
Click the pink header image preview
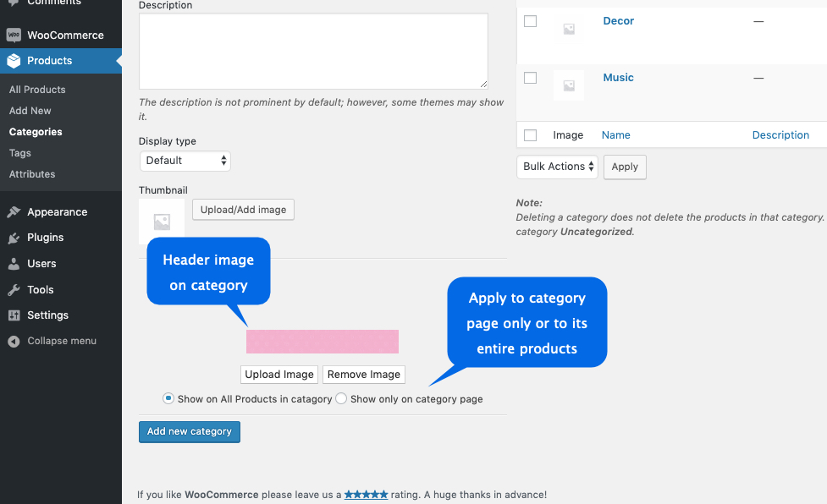click(x=322, y=342)
